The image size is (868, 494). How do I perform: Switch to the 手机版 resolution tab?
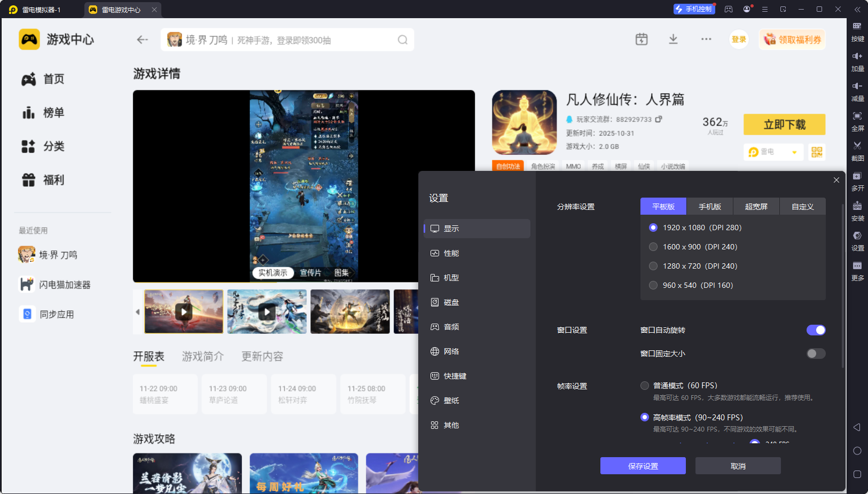(x=709, y=206)
